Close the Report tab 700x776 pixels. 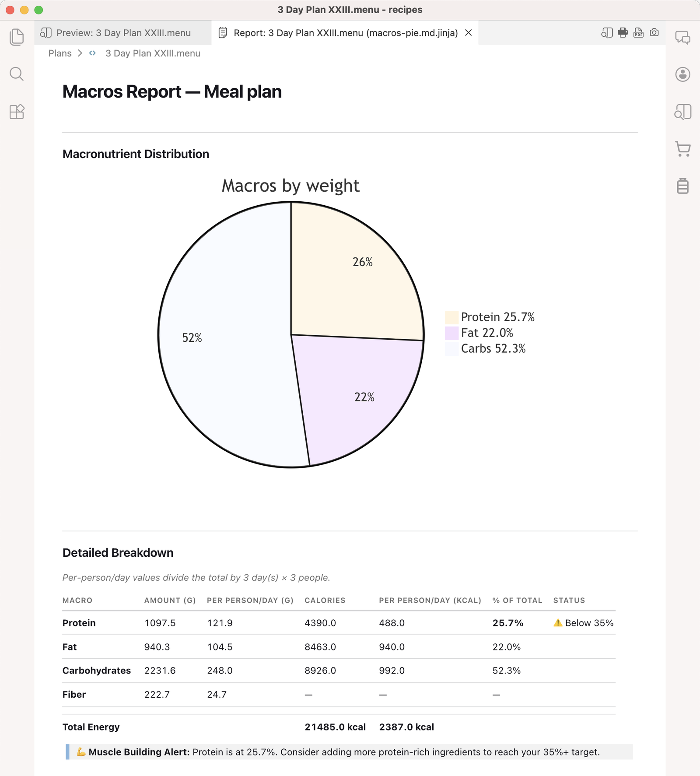tap(468, 33)
